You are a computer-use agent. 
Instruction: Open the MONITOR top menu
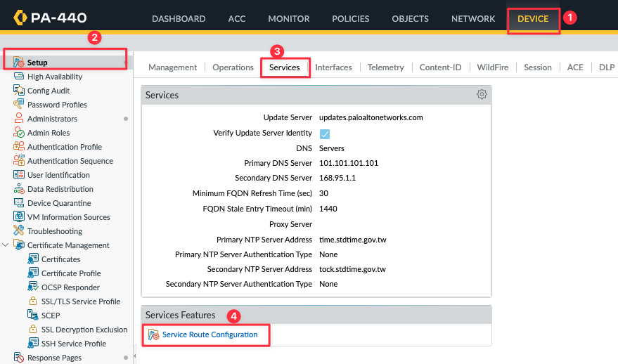(289, 18)
